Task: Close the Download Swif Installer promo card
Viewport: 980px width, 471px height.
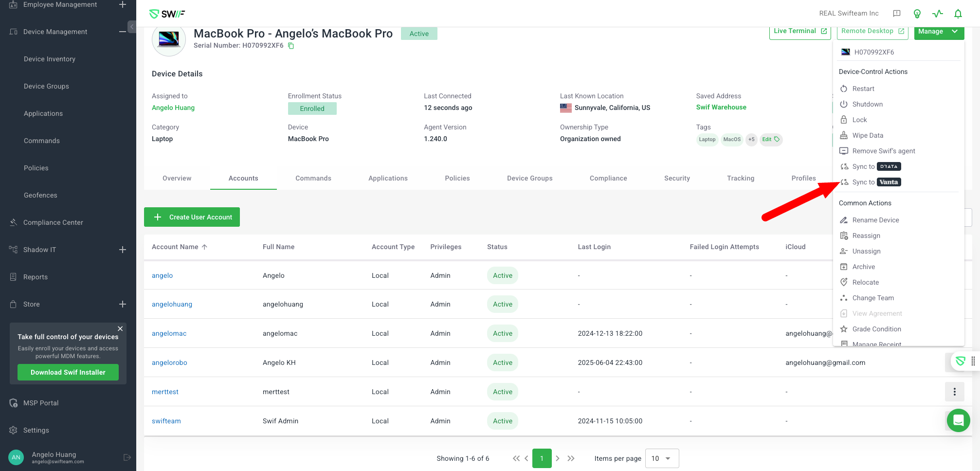Action: [120, 328]
